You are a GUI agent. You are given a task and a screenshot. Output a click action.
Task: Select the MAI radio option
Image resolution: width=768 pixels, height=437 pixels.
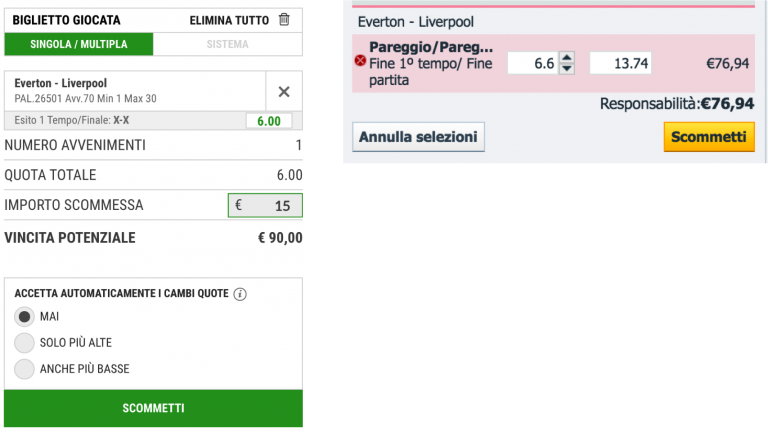click(x=24, y=316)
